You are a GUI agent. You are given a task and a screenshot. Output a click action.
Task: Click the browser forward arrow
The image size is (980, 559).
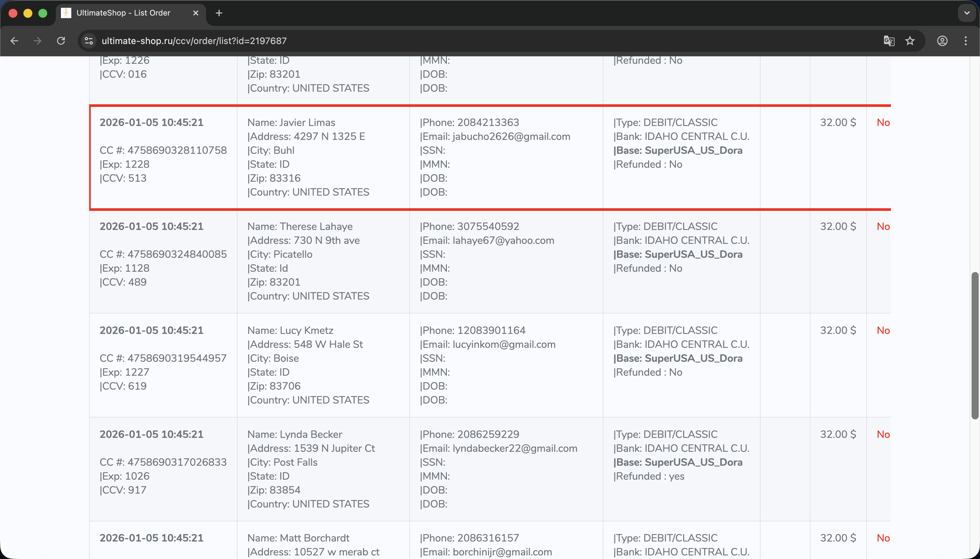click(37, 41)
